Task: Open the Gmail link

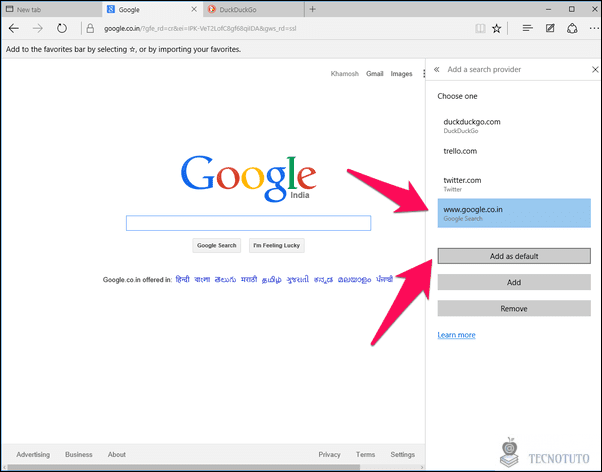Action: coord(374,74)
